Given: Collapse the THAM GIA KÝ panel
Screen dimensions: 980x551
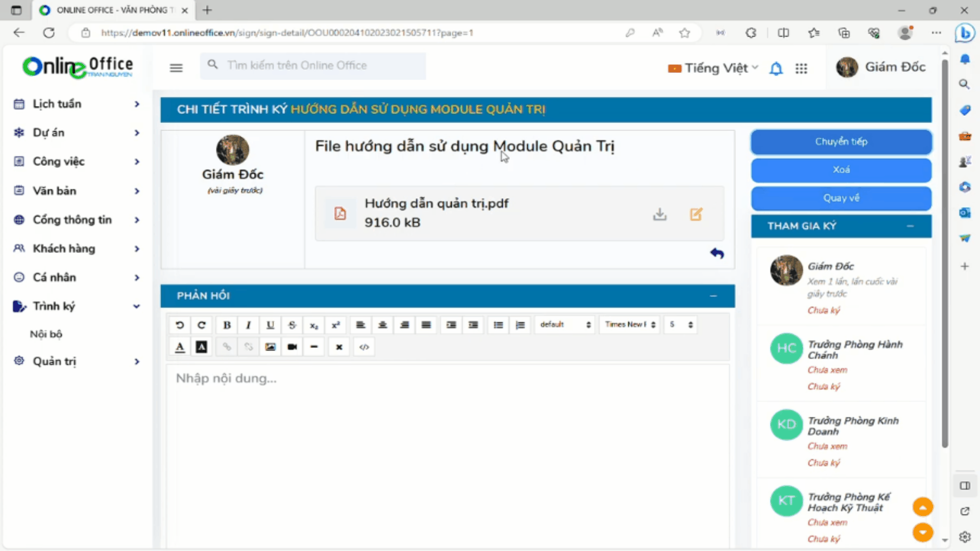Looking at the screenshot, I should (910, 226).
